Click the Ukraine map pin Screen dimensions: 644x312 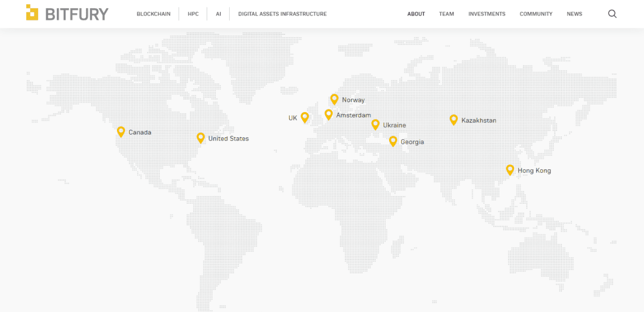(x=376, y=125)
